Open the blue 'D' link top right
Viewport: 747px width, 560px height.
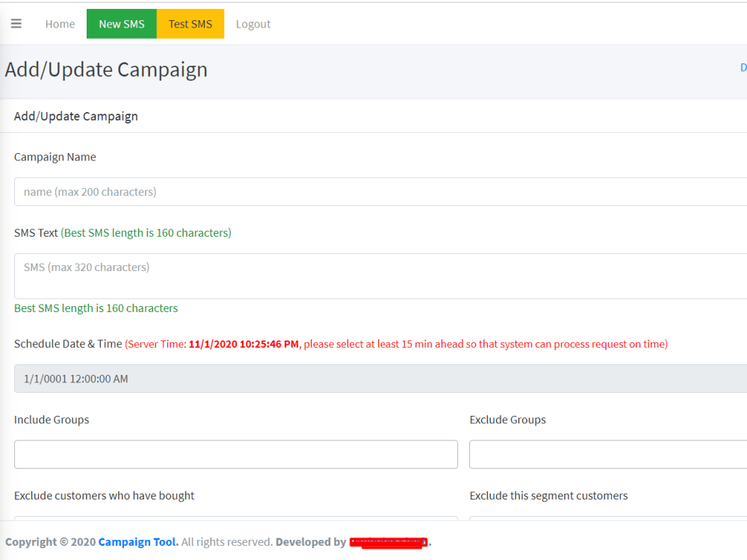coord(743,67)
